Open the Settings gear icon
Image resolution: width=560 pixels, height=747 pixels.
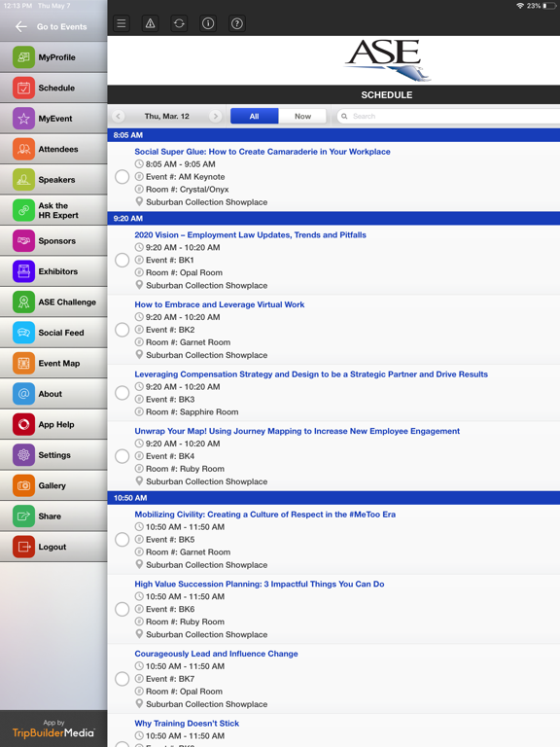pyautogui.click(x=23, y=455)
